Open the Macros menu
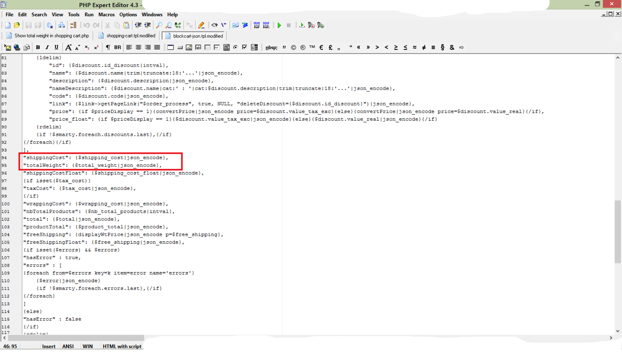Screen dimensions: 622x364 point(106,15)
